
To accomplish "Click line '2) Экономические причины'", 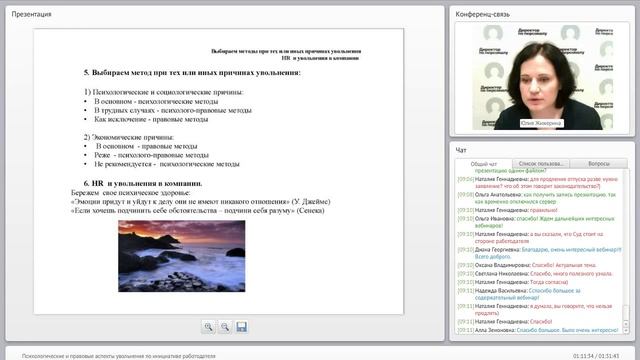I will [129, 137].
